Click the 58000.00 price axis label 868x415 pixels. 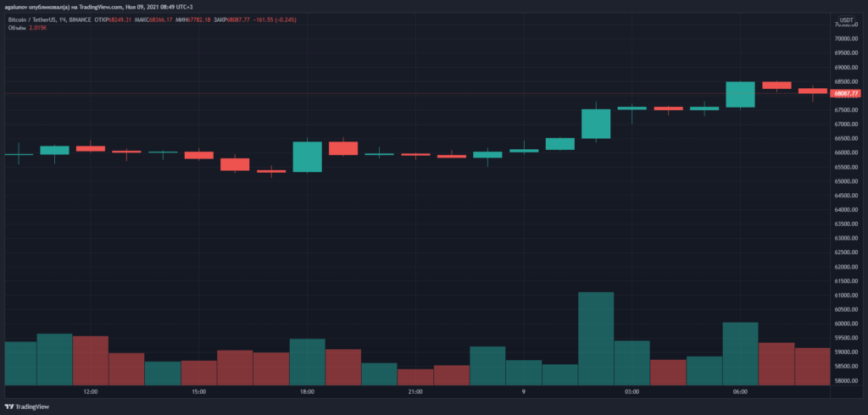[x=846, y=381]
